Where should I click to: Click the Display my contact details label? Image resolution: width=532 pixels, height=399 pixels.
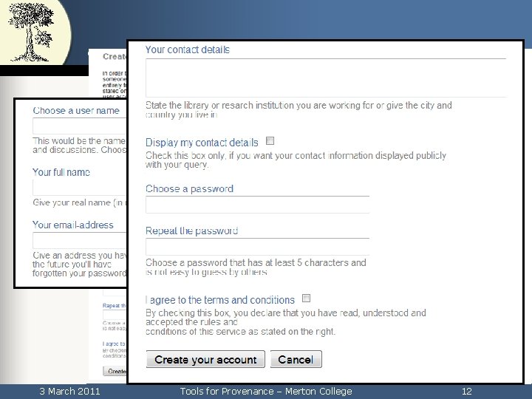point(202,143)
